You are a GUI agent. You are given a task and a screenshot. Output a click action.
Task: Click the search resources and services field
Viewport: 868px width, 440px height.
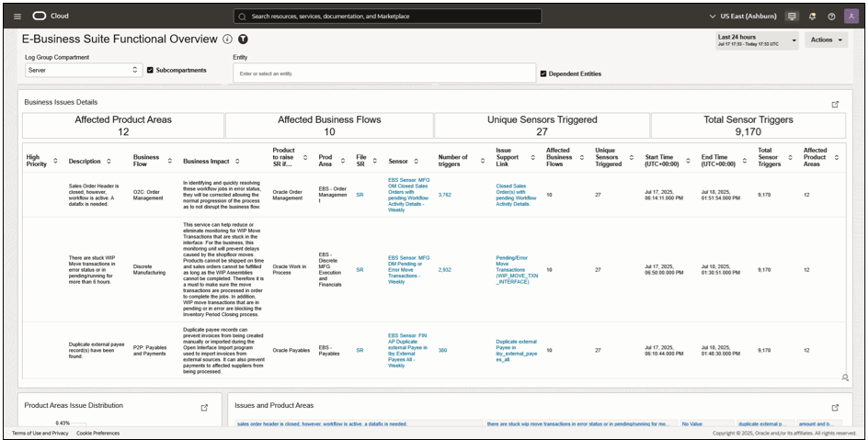point(387,17)
